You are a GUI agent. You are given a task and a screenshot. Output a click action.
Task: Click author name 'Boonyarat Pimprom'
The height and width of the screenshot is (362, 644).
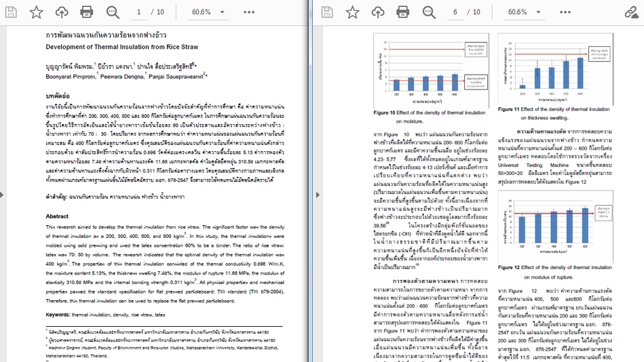(x=70, y=77)
